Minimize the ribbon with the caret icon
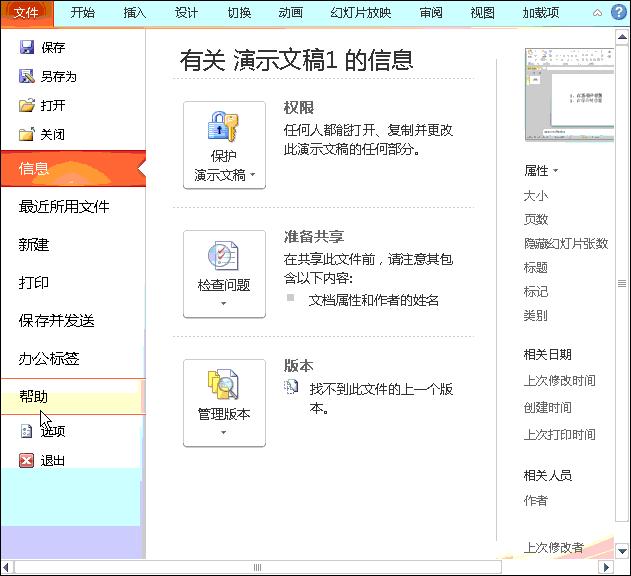This screenshot has height=576, width=631. 598,12
